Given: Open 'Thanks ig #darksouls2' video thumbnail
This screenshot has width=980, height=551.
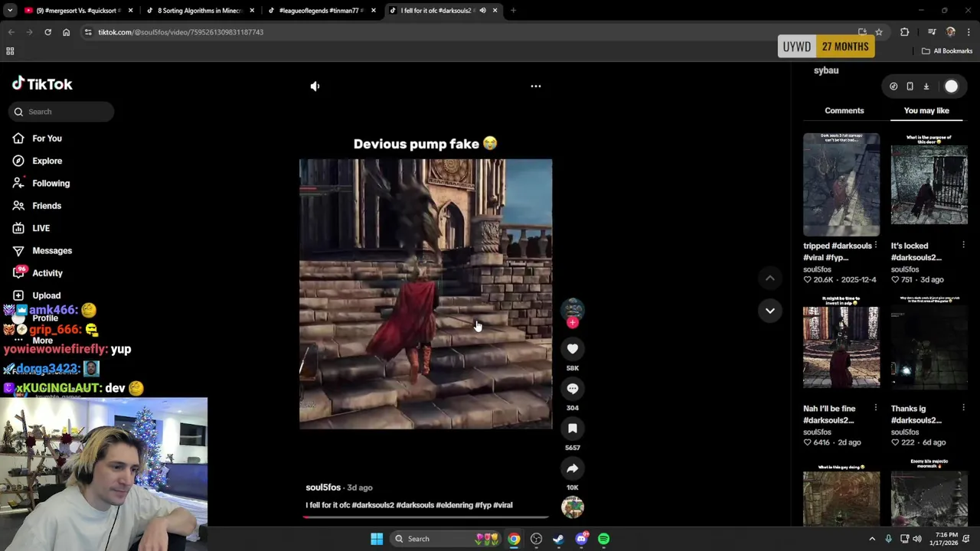Looking at the screenshot, I should click(929, 347).
